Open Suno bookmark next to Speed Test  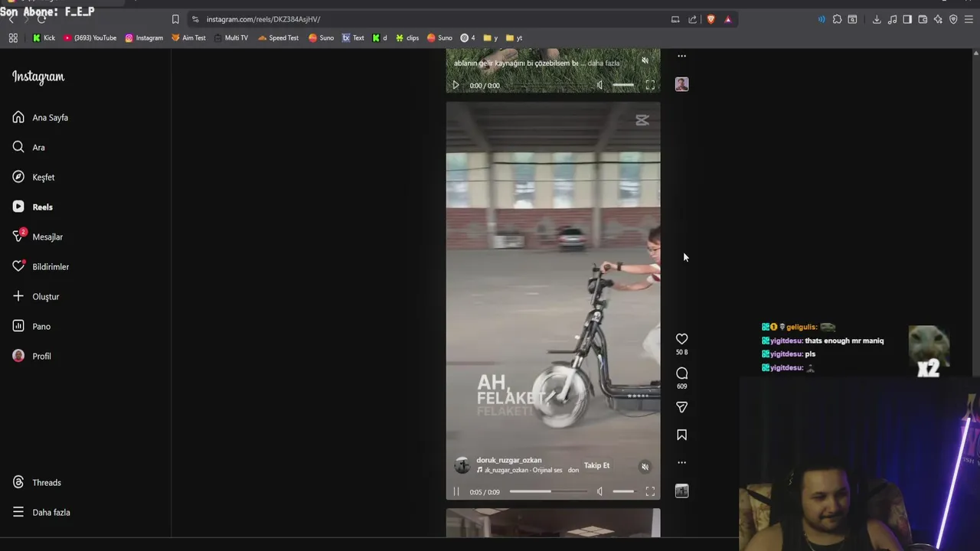tap(322, 37)
